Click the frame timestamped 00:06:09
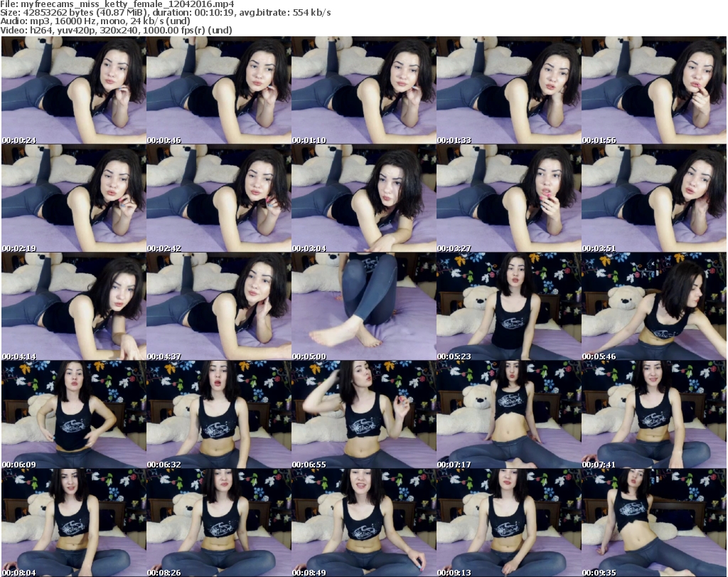This screenshot has height=577, width=728. point(73,415)
